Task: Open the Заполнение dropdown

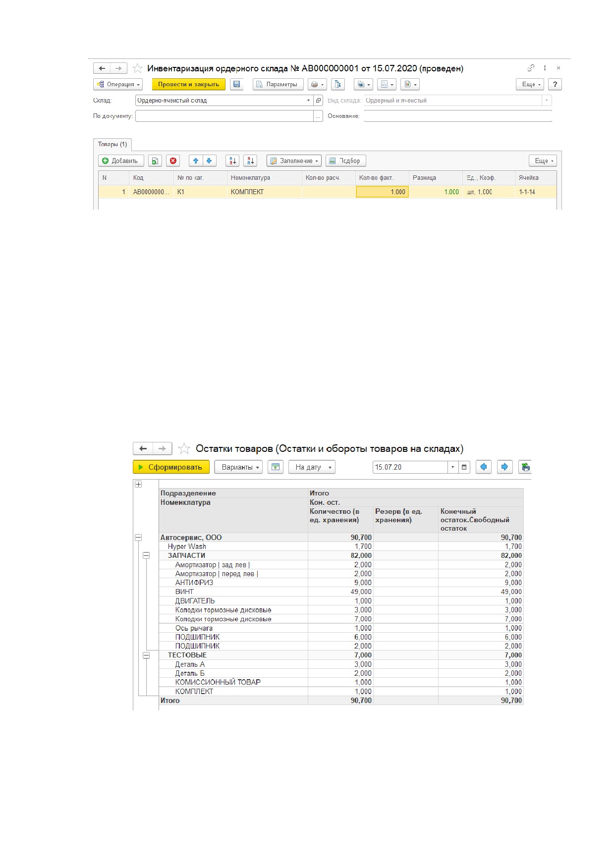Action: [x=294, y=161]
